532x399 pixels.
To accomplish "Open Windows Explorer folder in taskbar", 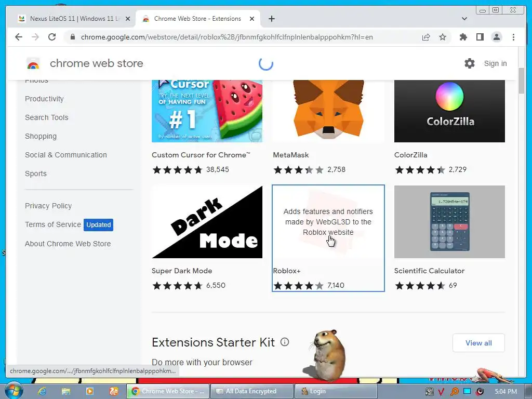I will 66,391.
